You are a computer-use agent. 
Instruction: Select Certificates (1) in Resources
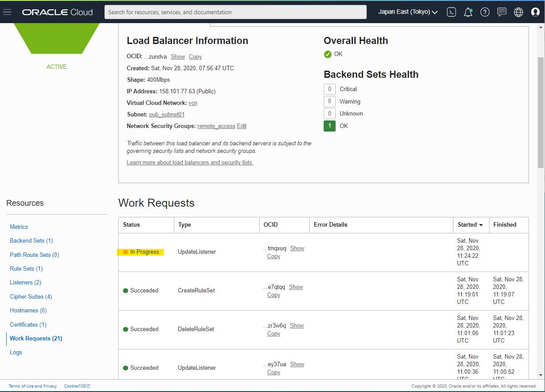28,324
